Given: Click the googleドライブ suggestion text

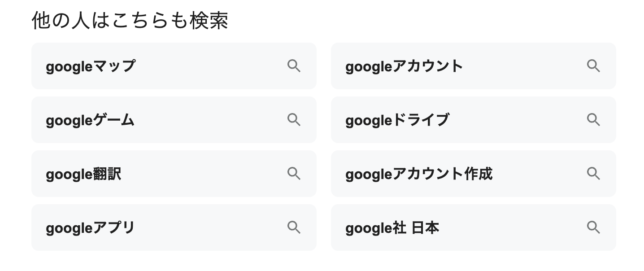Looking at the screenshot, I should (397, 120).
